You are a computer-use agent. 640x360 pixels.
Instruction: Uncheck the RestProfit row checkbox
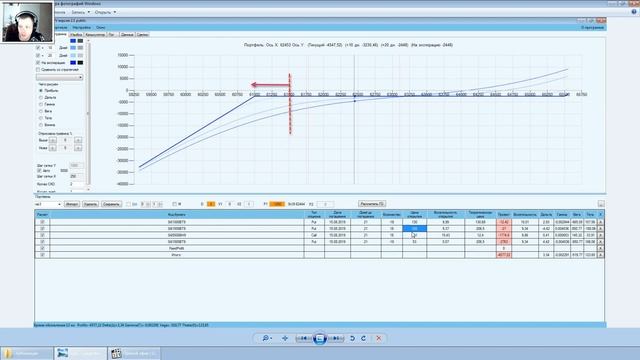tap(42, 248)
